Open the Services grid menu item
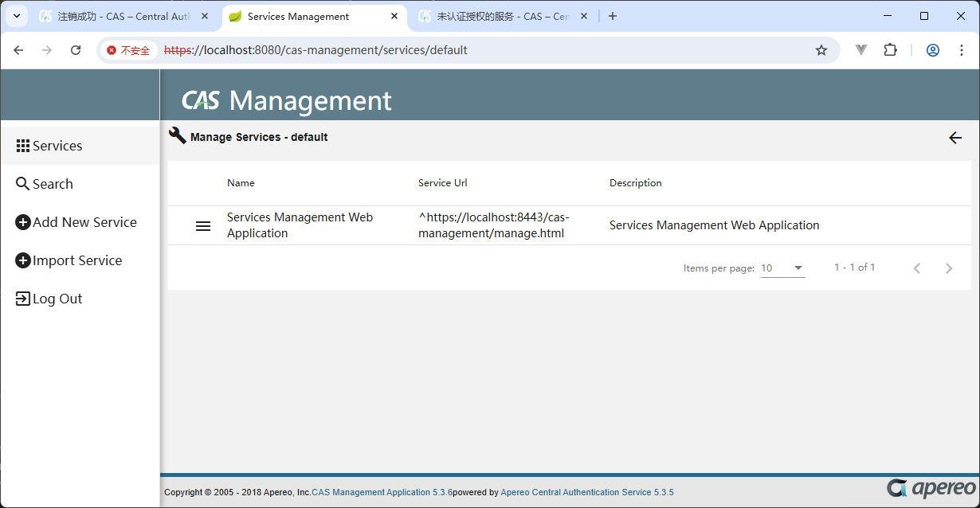 [80, 146]
